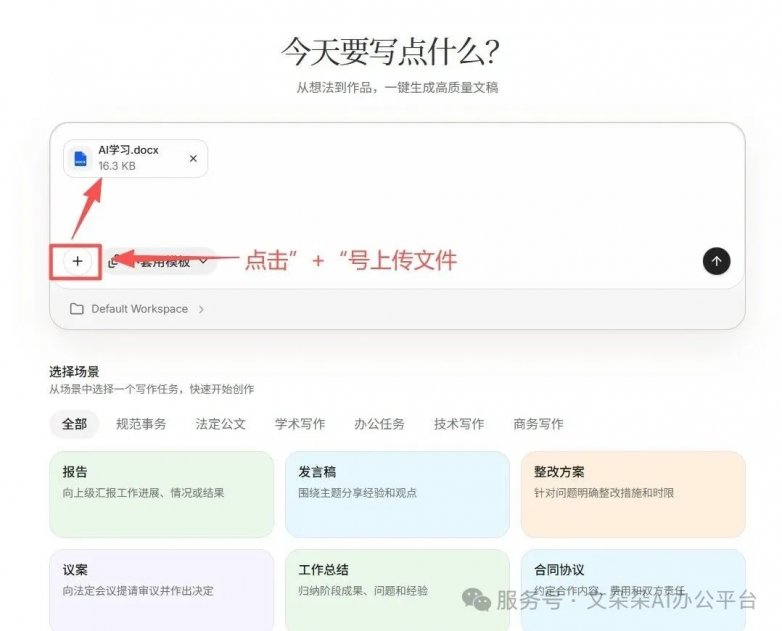Open the 工作总结 scenario card
The height and width of the screenshot is (631, 782).
397,590
